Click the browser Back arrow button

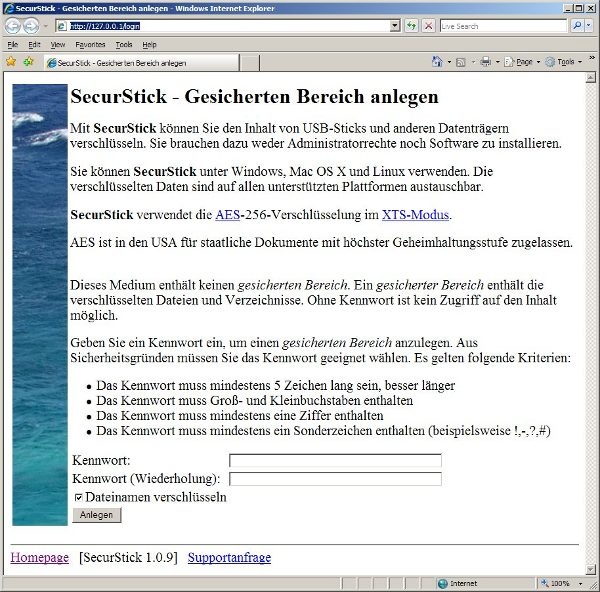click(13, 26)
